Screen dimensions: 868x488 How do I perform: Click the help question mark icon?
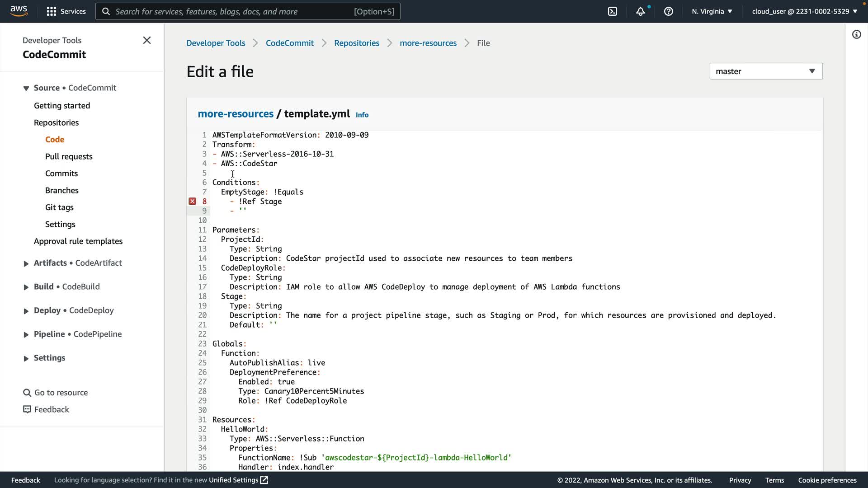(x=668, y=11)
